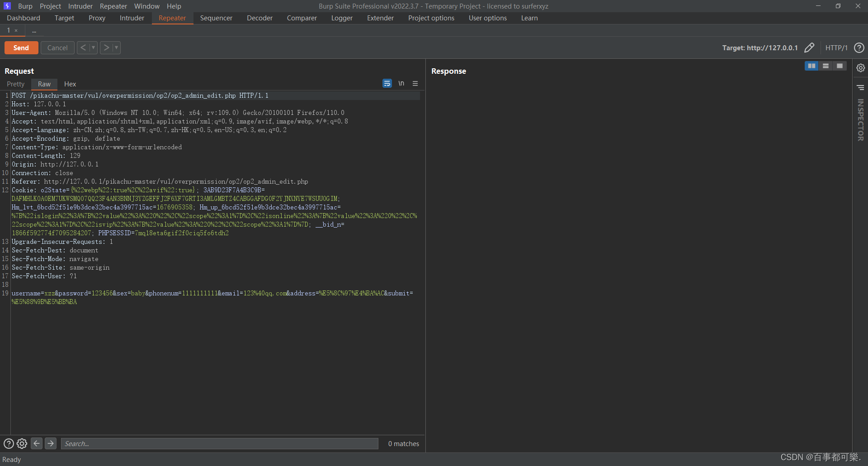Open the Logger tab
868x466 pixels.
(342, 18)
